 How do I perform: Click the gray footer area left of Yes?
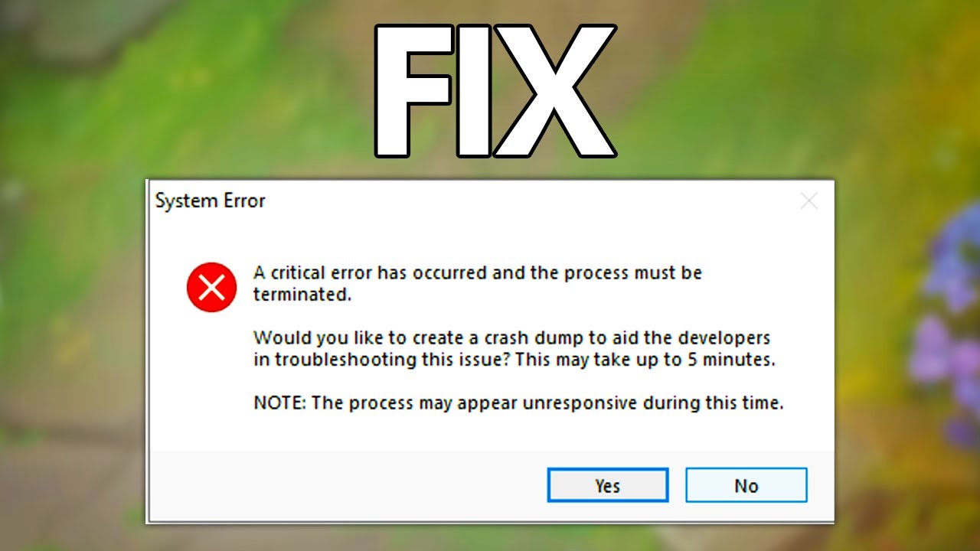coord(345,485)
